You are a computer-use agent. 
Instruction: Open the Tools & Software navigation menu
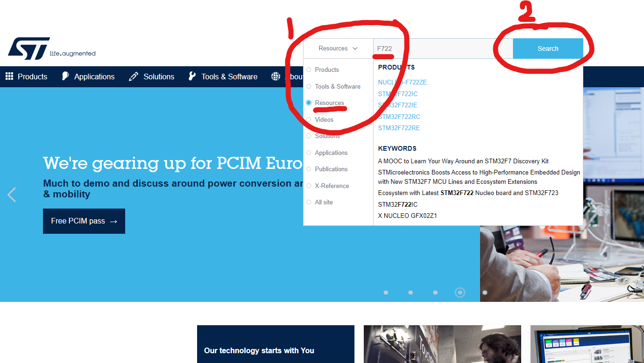229,77
